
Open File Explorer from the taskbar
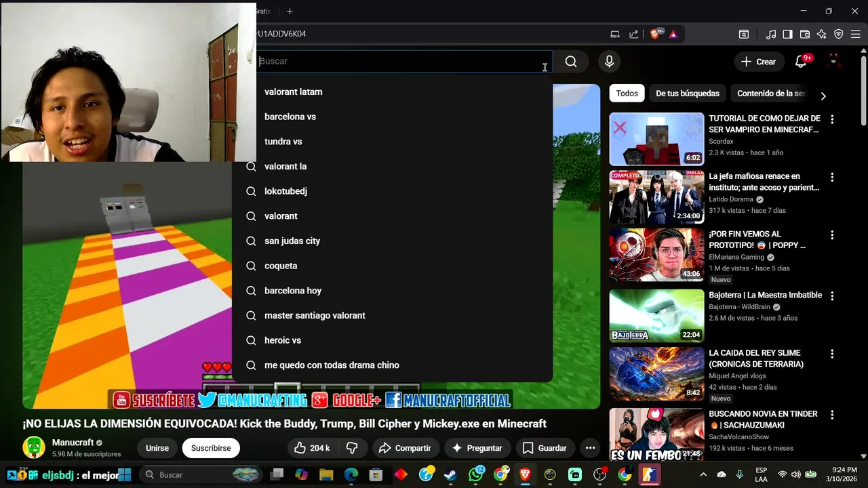tap(326, 475)
